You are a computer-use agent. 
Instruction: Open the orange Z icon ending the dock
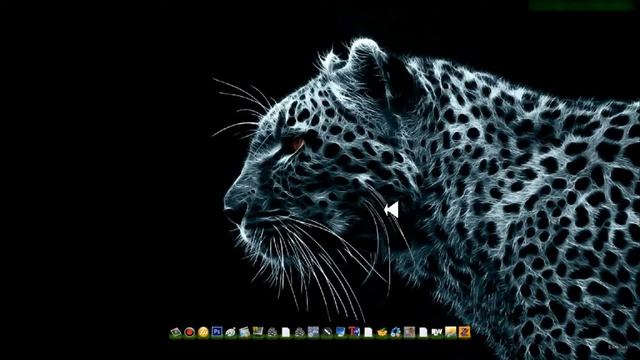coord(464,332)
